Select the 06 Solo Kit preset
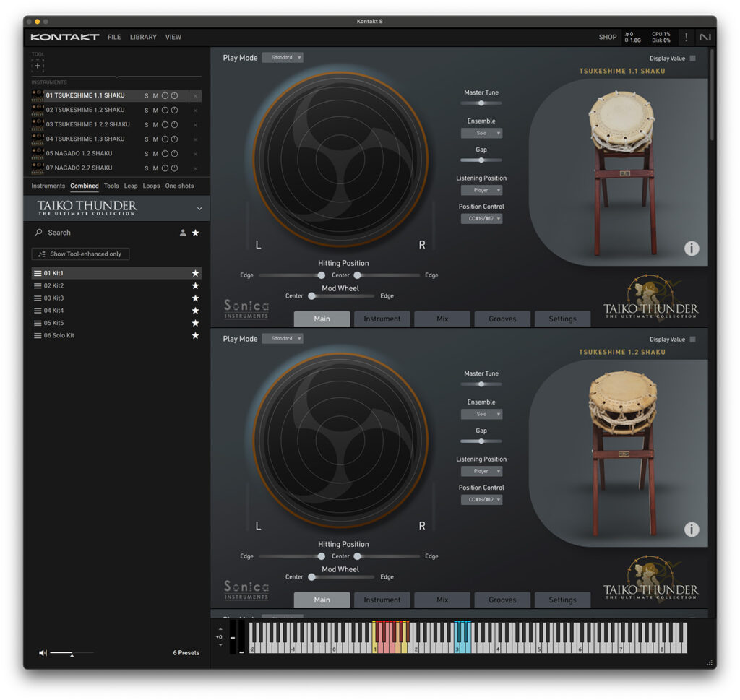This screenshot has height=700, width=740. (x=116, y=335)
